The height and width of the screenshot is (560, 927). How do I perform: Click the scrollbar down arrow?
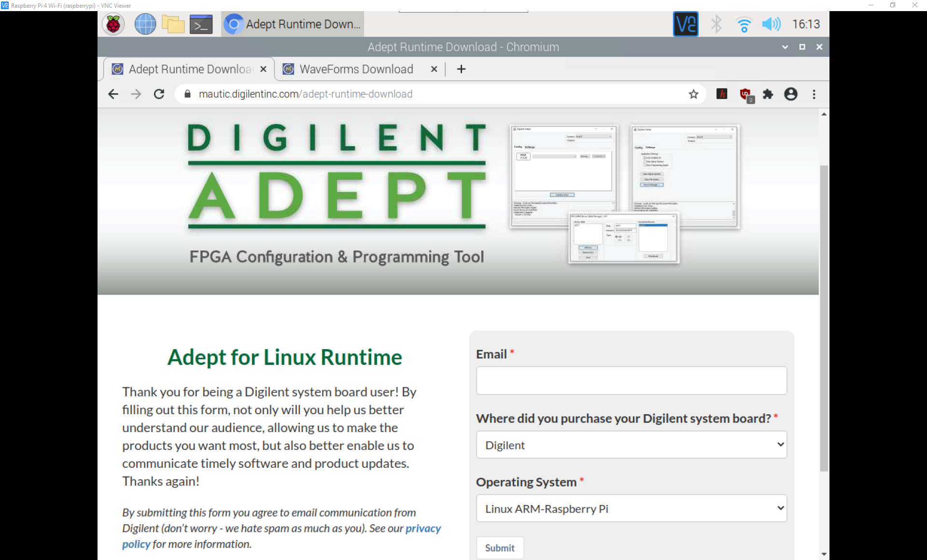tap(824, 554)
